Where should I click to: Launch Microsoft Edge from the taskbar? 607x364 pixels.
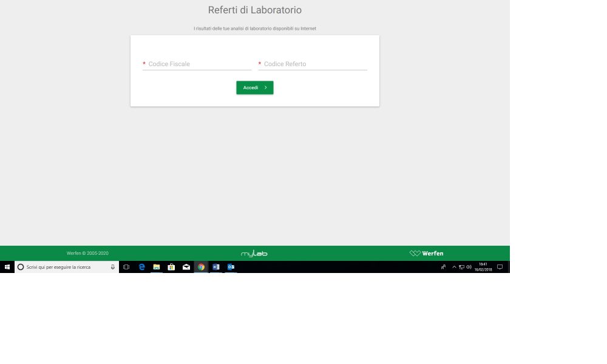point(141,267)
